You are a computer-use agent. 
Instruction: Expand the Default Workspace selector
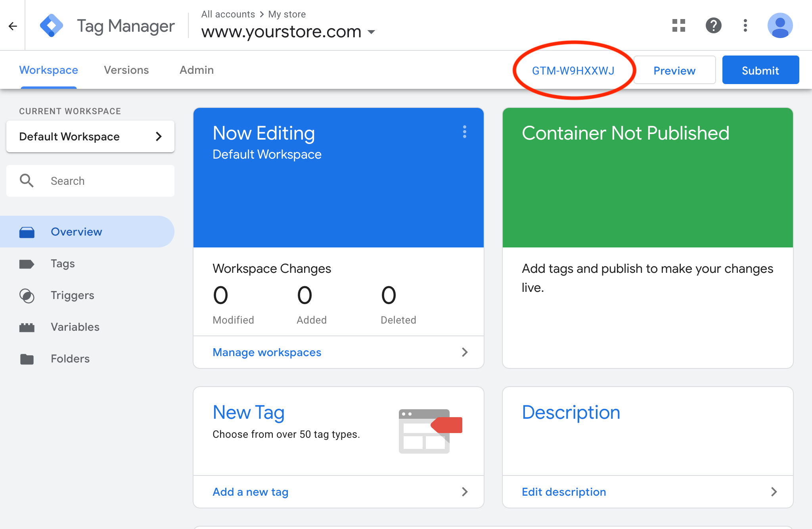[90, 136]
